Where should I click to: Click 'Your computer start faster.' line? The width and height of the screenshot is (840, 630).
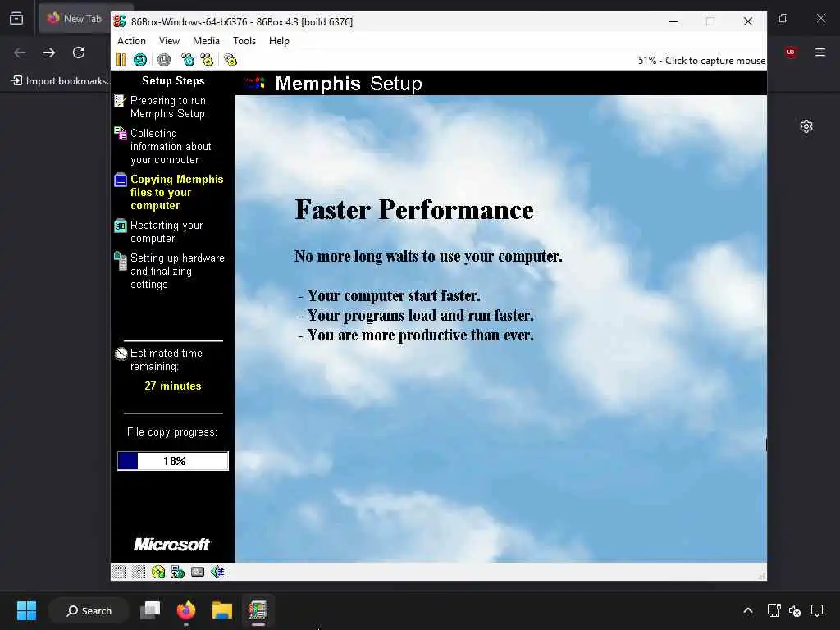tap(390, 295)
